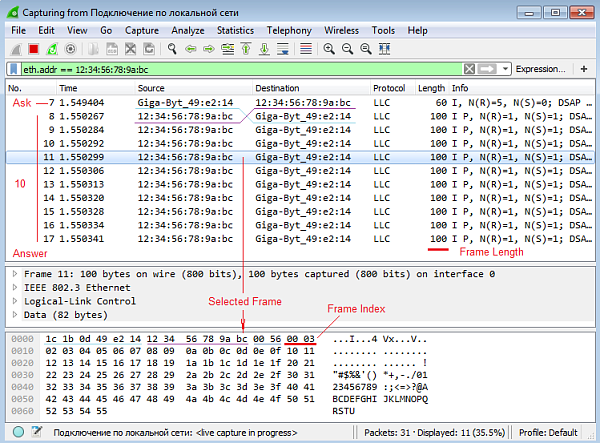Image resolution: width=600 pixels, height=443 pixels.
Task: Stop the running packet capture
Action: pyautogui.click(x=33, y=48)
